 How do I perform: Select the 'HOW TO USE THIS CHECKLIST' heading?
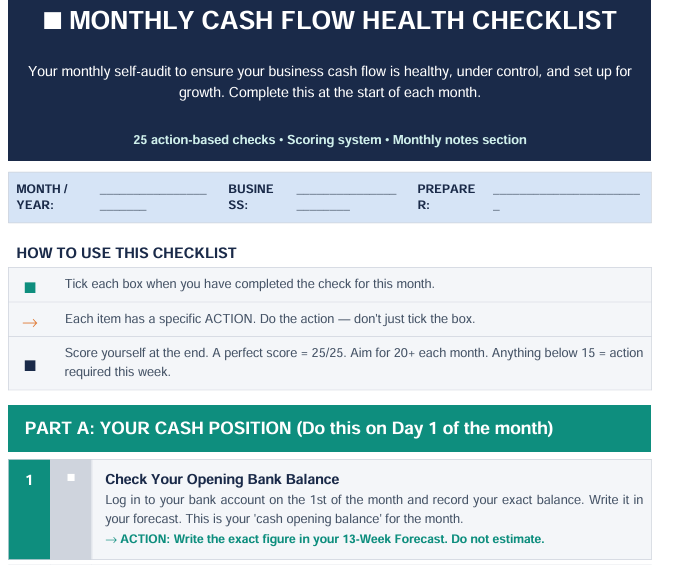126,253
